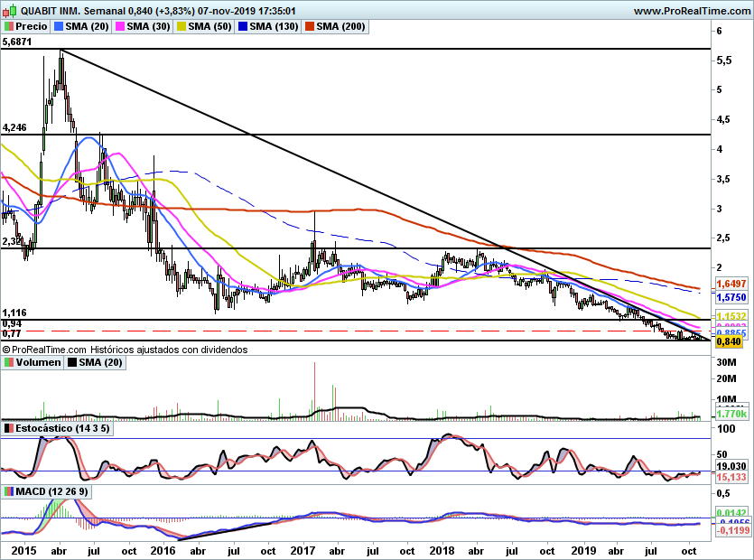Click the candlestick icon beside QUABIT INM. title
The height and width of the screenshot is (560, 754).
tap(10, 11)
